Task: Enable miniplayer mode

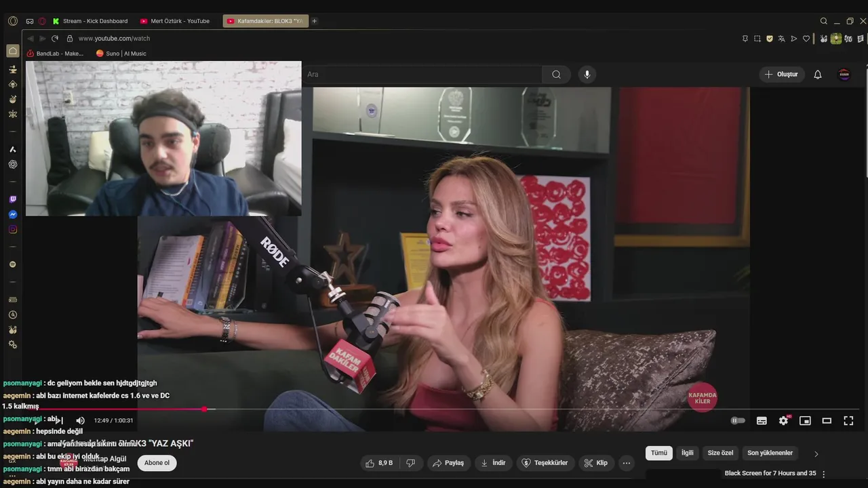Action: coord(805,420)
